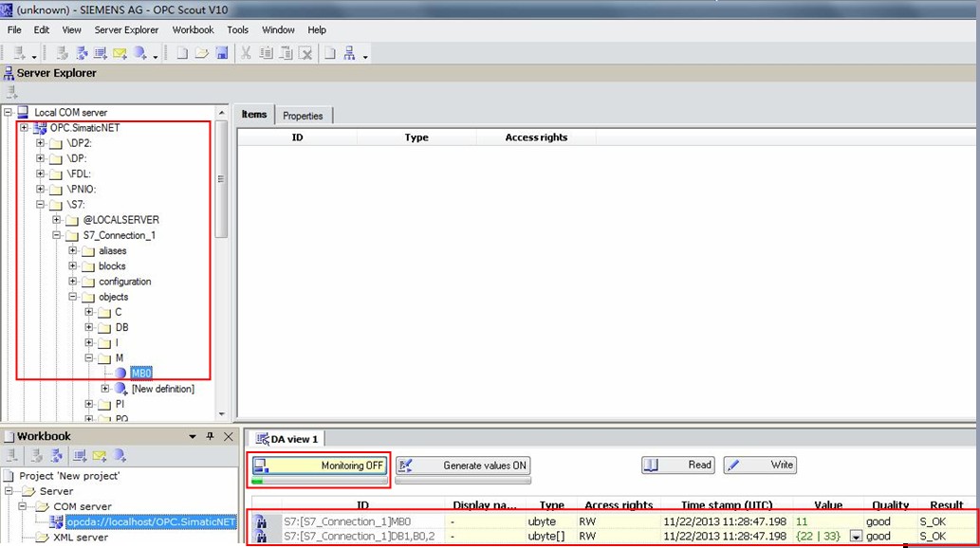Collapse the S7_Connection_1 folder
980x548 pixels.
56,235
